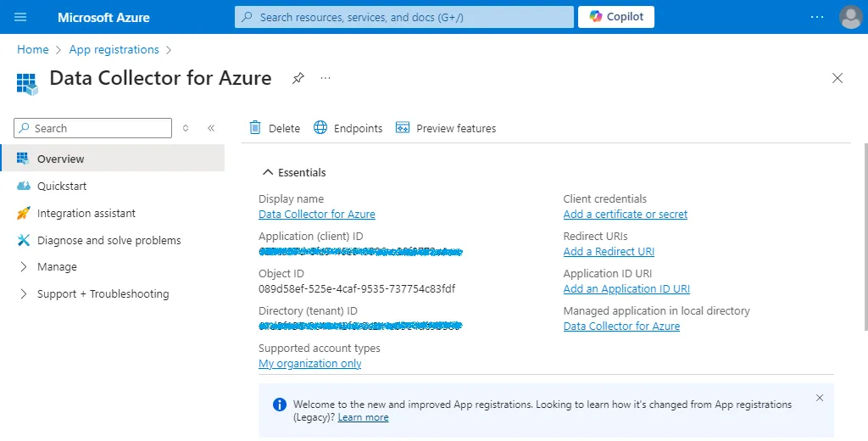The image size is (868, 441).
Task: Click Add a certificate or secret link
Action: (x=626, y=215)
